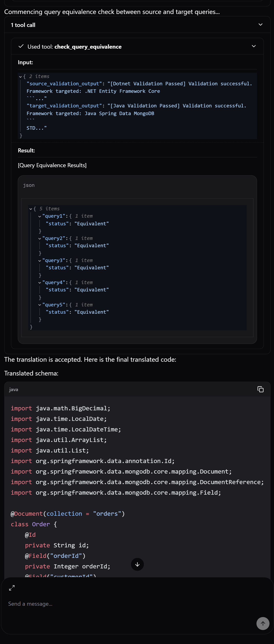274x644 pixels.
Task: Collapse the input JSON '2 items' tree arrow
Action: click(20, 77)
